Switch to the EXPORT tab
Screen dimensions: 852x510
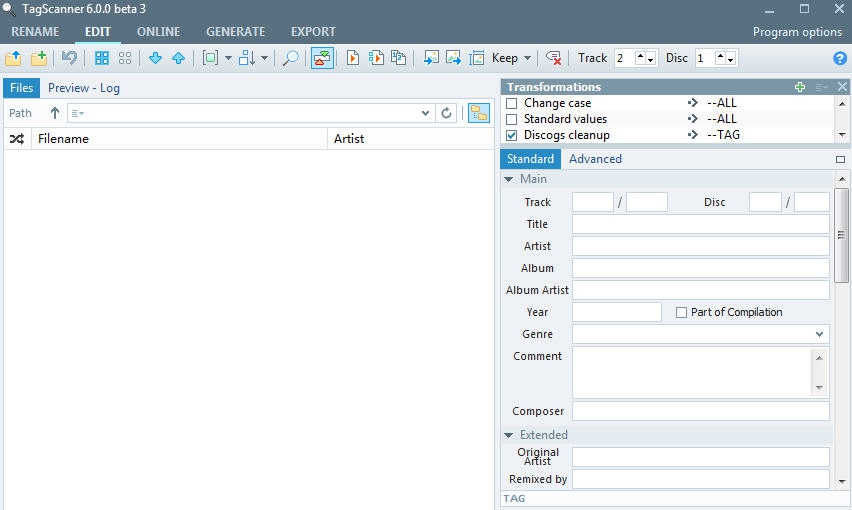pos(313,32)
